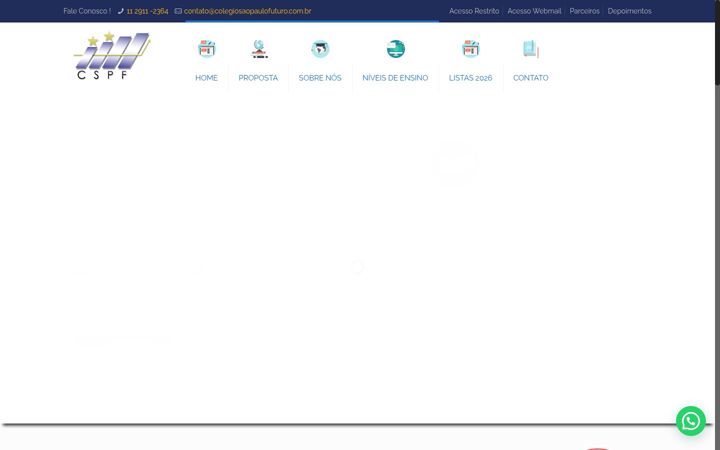This screenshot has height=450, width=720.
Task: Go to the HOME menu item
Action: click(x=207, y=78)
